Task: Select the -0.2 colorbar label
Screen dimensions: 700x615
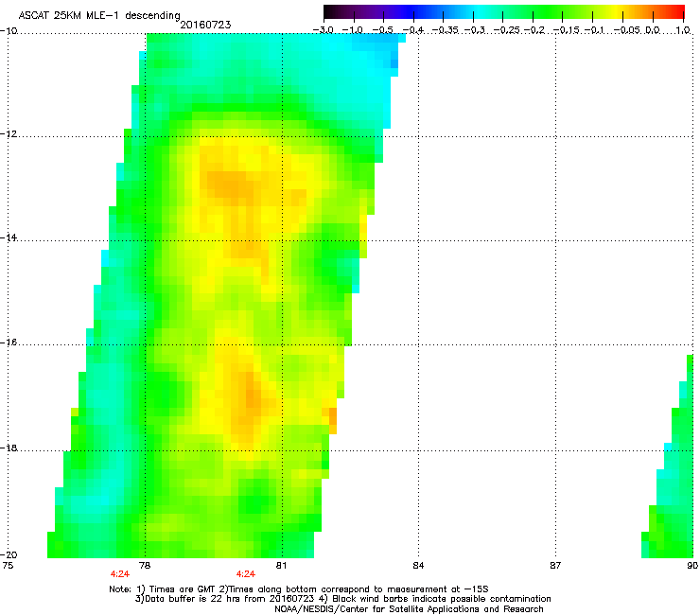Action: (534, 30)
